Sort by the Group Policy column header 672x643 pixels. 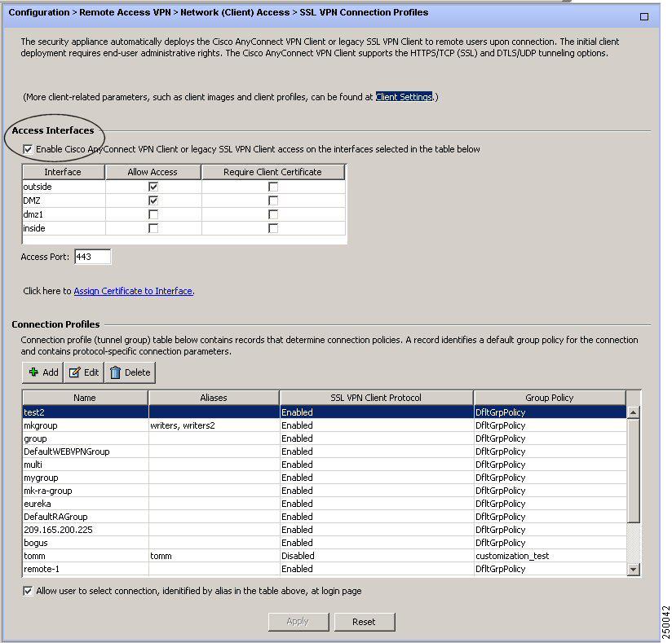(x=550, y=398)
